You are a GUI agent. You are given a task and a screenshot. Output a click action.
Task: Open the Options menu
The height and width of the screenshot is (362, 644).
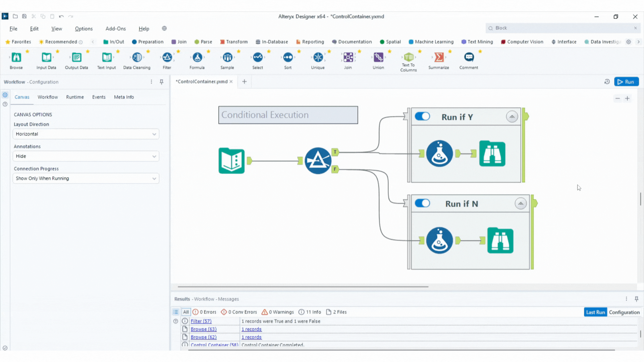coord(84,28)
